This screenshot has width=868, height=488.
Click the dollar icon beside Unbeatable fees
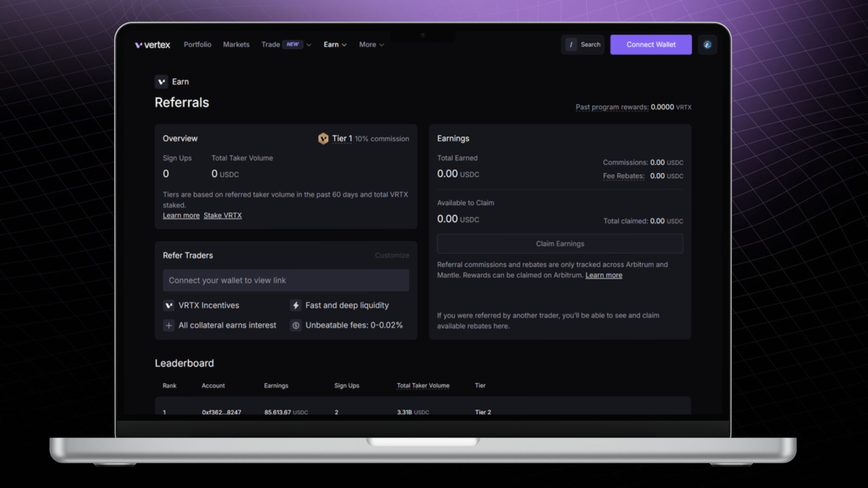click(x=296, y=325)
